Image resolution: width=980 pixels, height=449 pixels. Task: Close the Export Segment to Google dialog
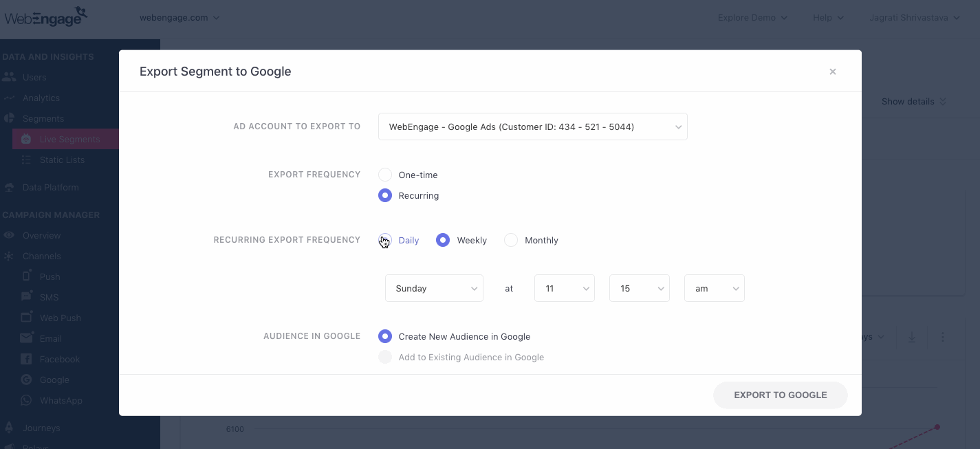click(833, 72)
